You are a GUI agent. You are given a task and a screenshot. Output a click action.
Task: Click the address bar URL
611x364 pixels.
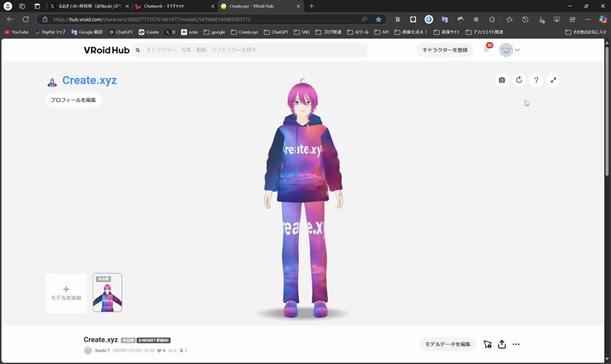point(152,19)
